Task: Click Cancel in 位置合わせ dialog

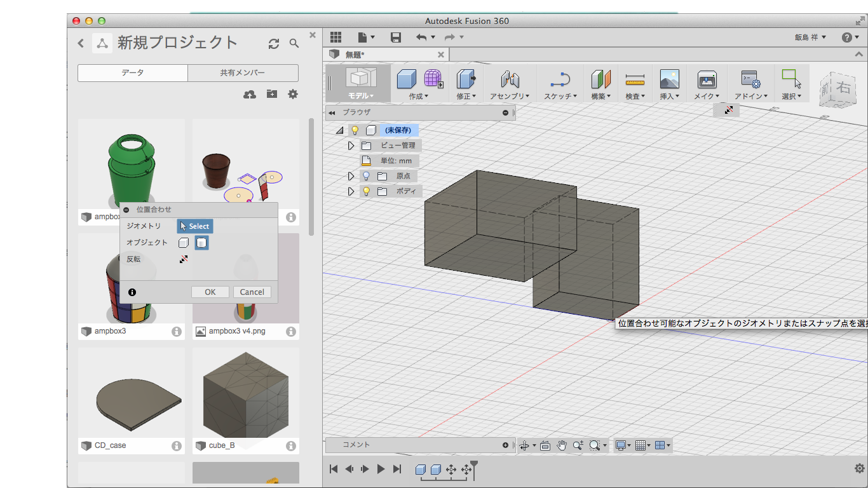Action: [x=252, y=292]
